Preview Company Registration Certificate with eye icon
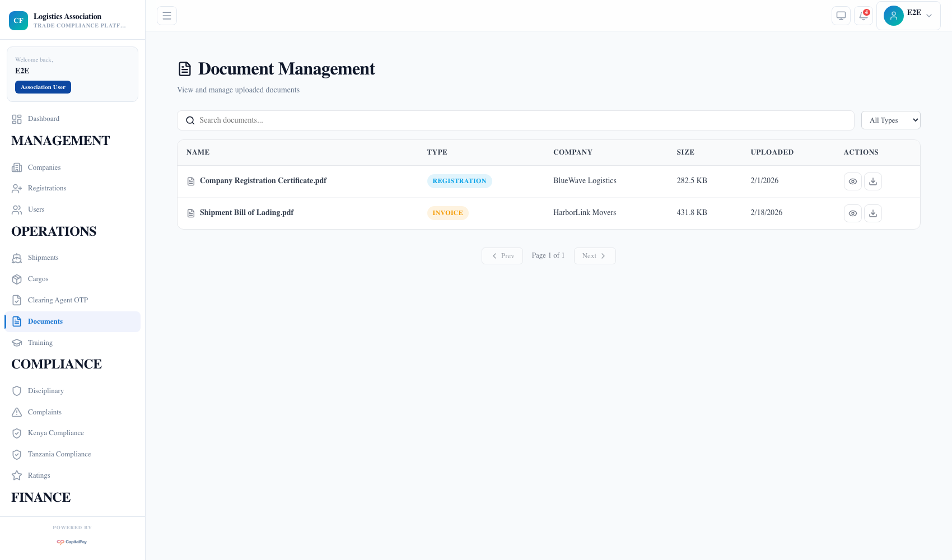This screenshot has height=560, width=952. pyautogui.click(x=852, y=181)
